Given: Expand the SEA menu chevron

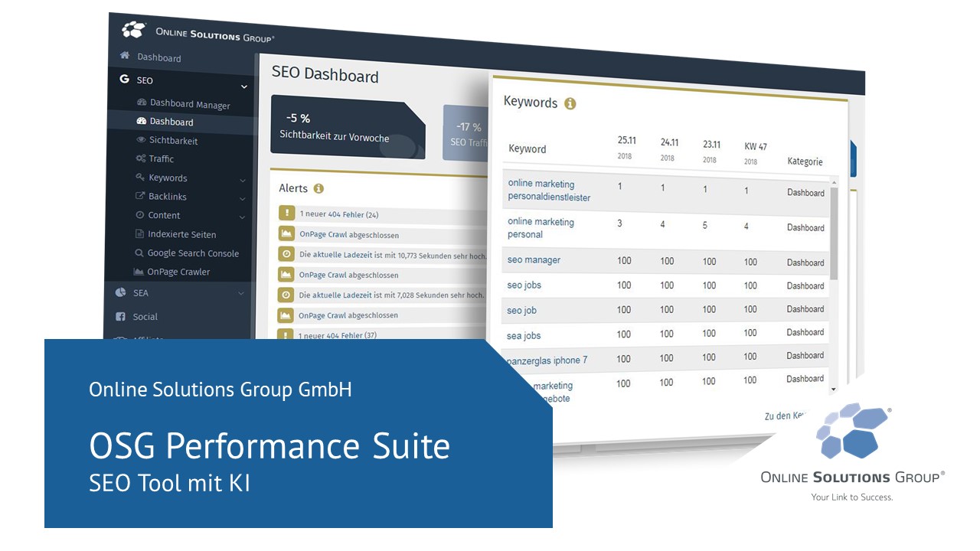Looking at the screenshot, I should pyautogui.click(x=241, y=293).
